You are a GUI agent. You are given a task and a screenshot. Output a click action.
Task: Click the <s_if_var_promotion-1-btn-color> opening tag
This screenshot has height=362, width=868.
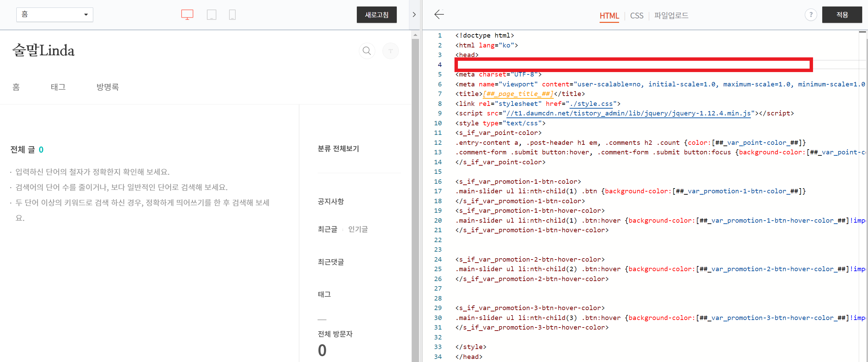[x=518, y=182]
